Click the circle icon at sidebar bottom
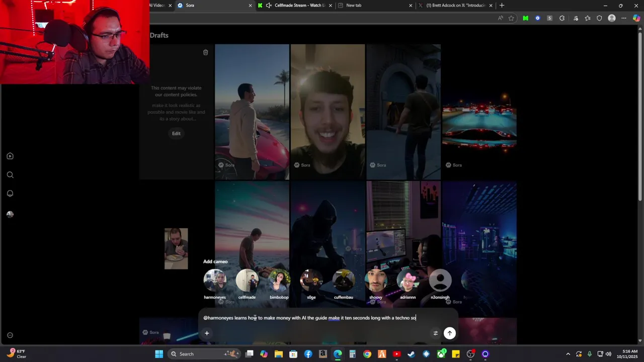This screenshot has width=644, height=362. click(10, 335)
